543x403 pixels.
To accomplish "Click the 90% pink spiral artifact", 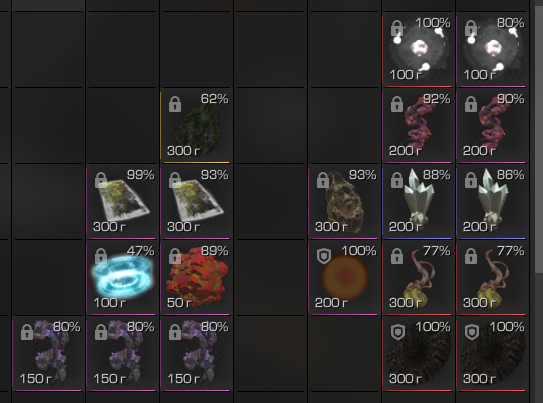I will [492, 125].
